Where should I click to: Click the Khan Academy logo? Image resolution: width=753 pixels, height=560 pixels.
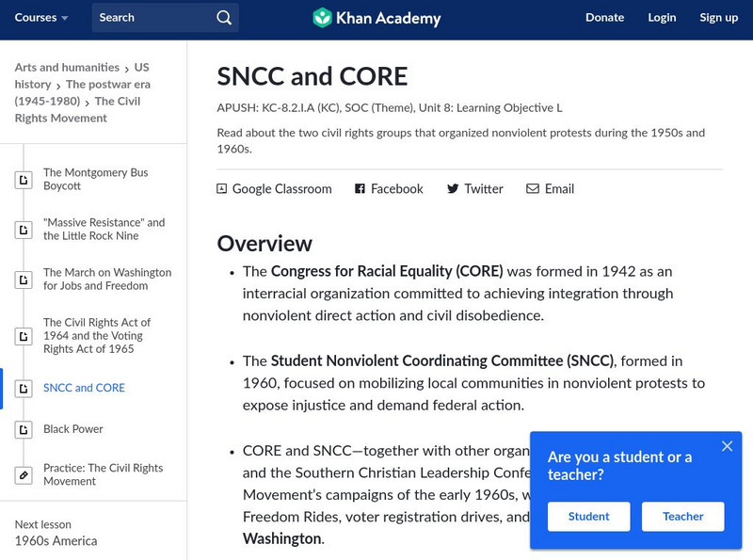pyautogui.click(x=376, y=18)
